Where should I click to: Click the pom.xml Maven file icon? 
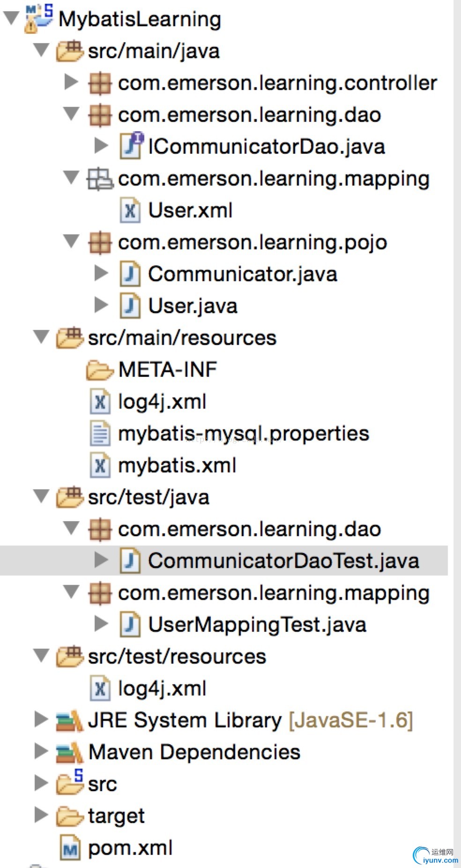[x=70, y=848]
